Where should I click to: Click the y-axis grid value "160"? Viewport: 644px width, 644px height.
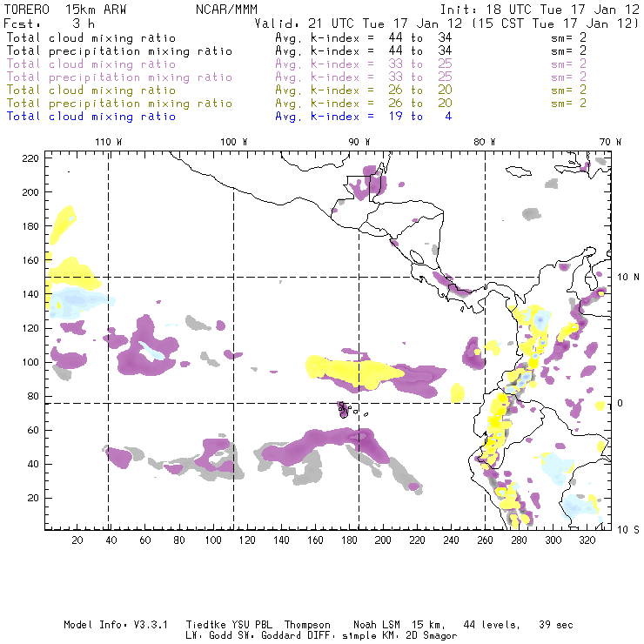30,260
